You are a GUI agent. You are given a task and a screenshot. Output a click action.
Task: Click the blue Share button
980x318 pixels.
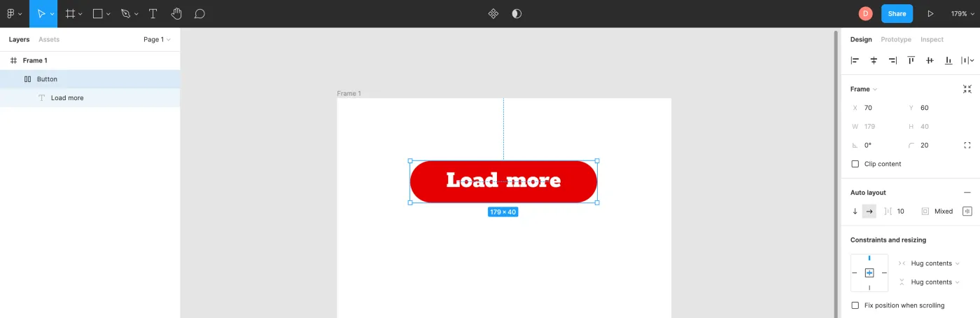point(897,13)
